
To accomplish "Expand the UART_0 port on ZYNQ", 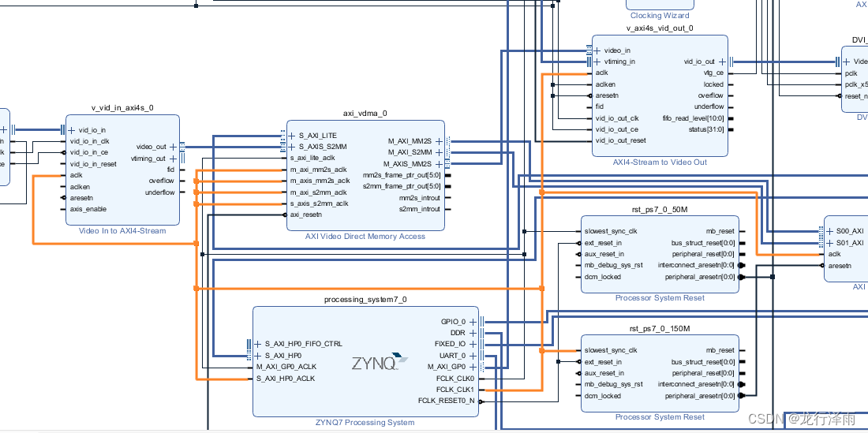I will click(x=473, y=356).
